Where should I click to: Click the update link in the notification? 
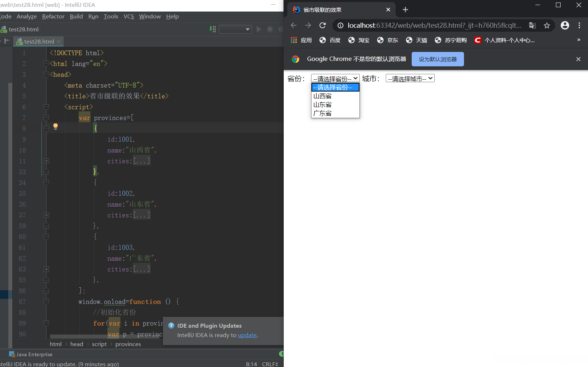pyautogui.click(x=247, y=335)
